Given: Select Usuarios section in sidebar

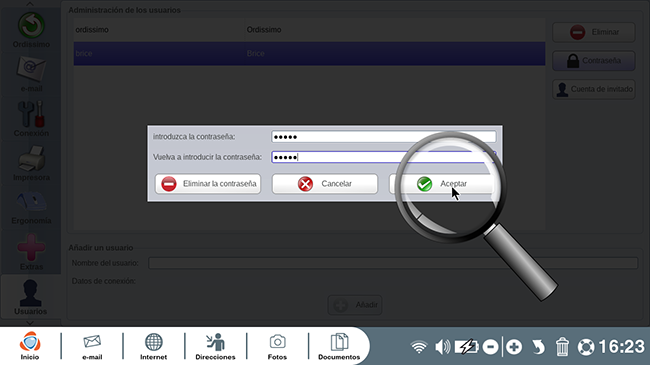Looking at the screenshot, I should (x=30, y=297).
